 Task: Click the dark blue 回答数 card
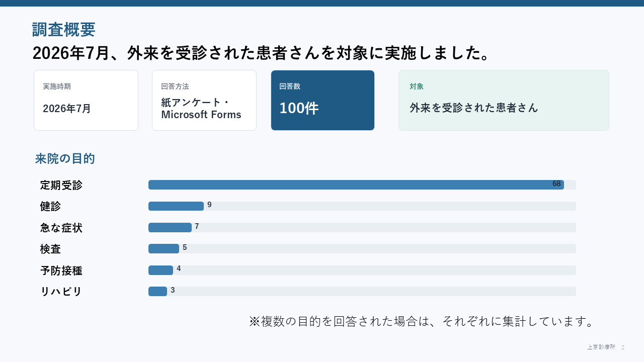tap(323, 101)
